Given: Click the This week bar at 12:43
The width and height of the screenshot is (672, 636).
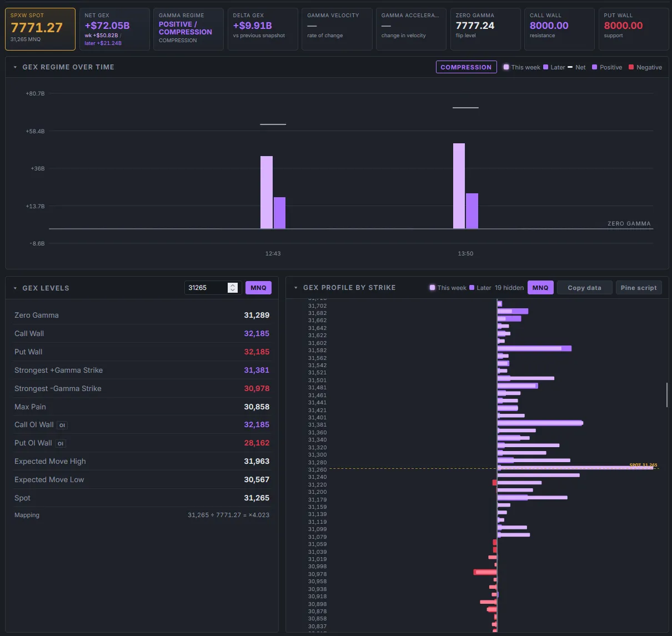Looking at the screenshot, I should pos(267,192).
